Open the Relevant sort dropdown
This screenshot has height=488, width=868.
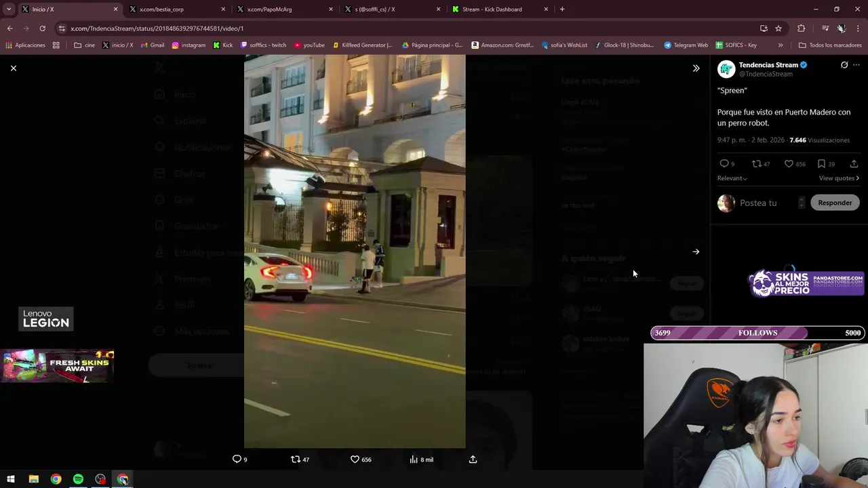(x=732, y=178)
